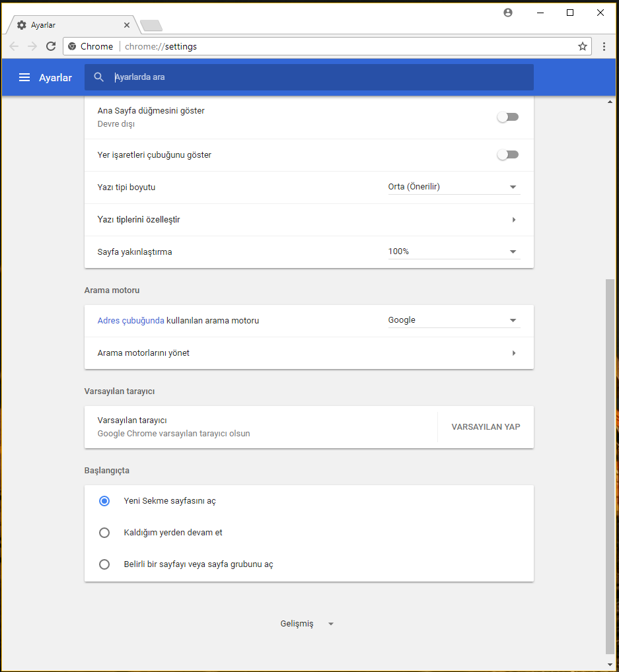Viewport: 619px width, 672px height.
Task: Click the chrome://settings address bar
Action: click(x=327, y=46)
